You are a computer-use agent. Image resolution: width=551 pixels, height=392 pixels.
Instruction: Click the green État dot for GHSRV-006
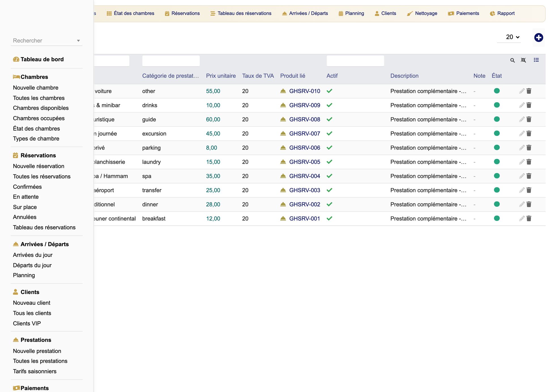(497, 148)
